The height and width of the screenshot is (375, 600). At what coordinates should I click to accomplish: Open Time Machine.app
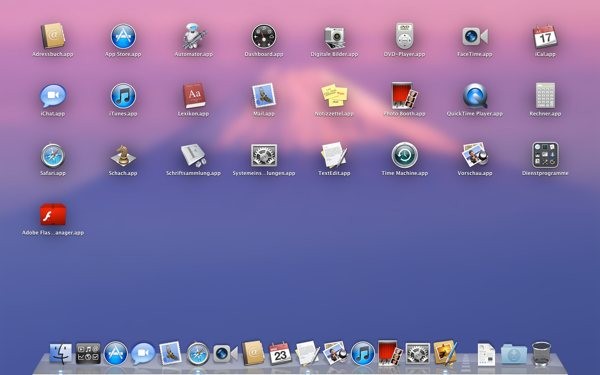click(x=404, y=155)
